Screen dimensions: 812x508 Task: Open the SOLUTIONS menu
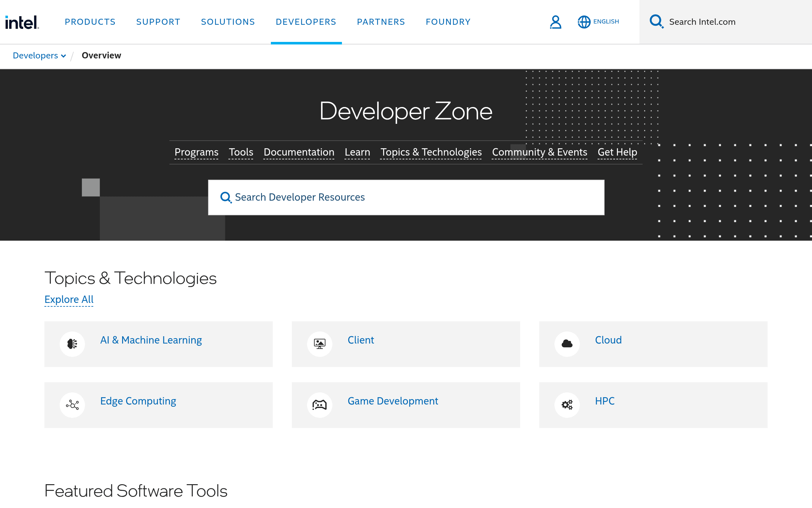(x=228, y=22)
